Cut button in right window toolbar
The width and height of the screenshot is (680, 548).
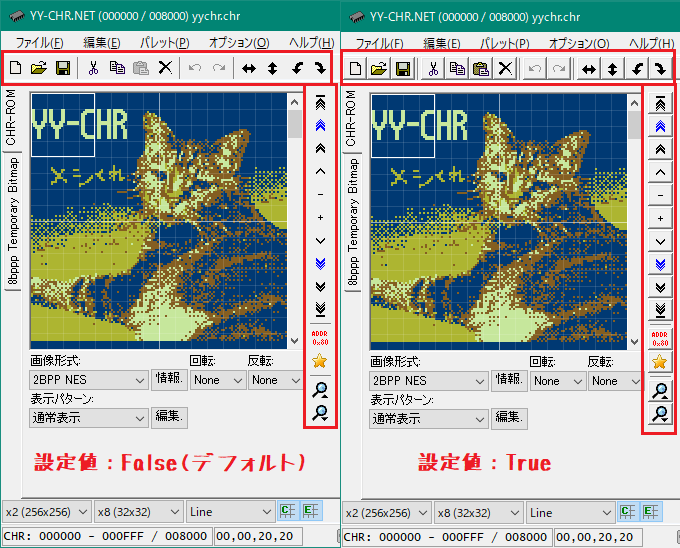(433, 68)
